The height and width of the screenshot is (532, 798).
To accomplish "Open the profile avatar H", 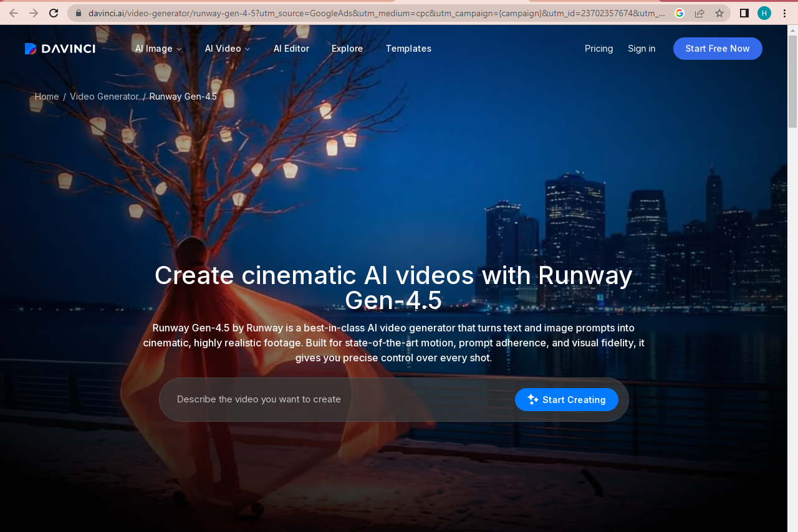I will [x=764, y=13].
